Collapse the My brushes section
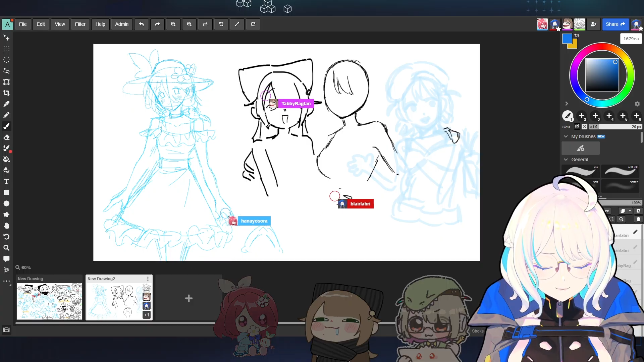Viewport: 644px width, 362px height. point(566,136)
